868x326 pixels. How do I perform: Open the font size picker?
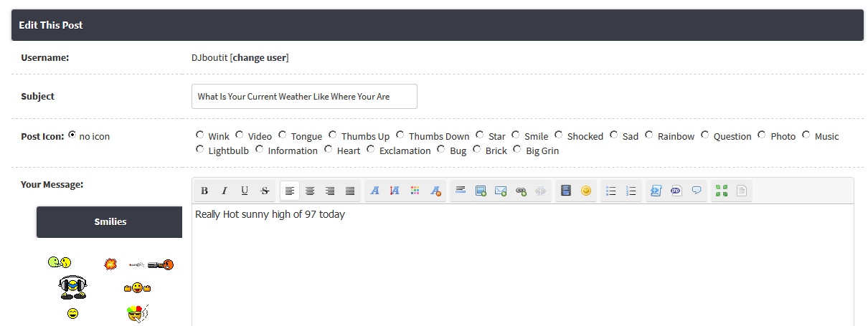click(x=395, y=191)
